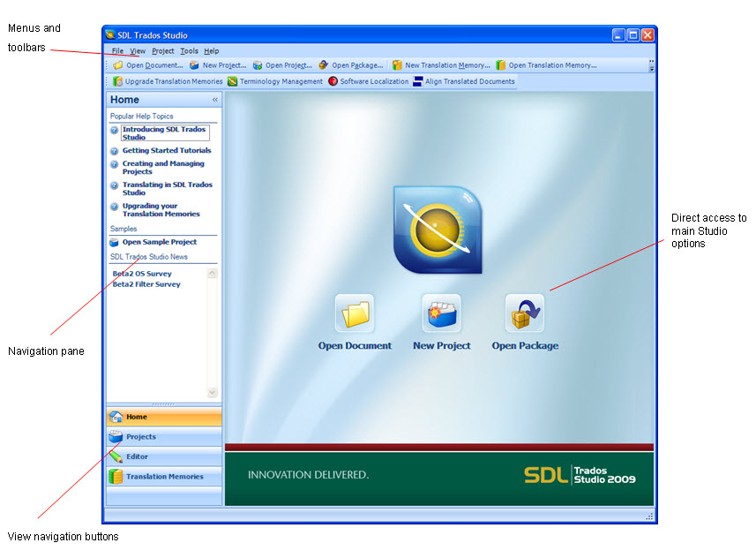Viewport: 756px width, 558px height.
Task: Switch to the Translation Memories view
Action: 164,476
